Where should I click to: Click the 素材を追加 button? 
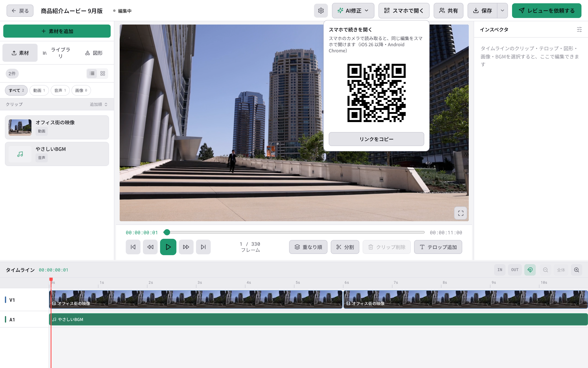(x=57, y=31)
